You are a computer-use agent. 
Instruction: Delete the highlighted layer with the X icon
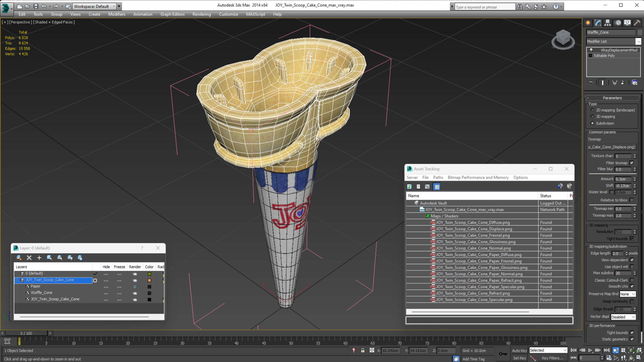click(x=29, y=258)
